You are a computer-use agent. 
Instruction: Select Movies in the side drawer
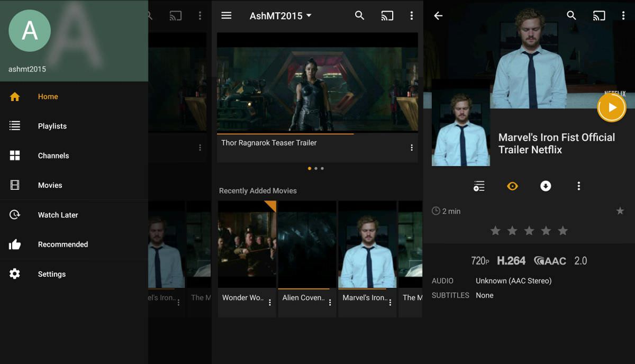click(74, 186)
